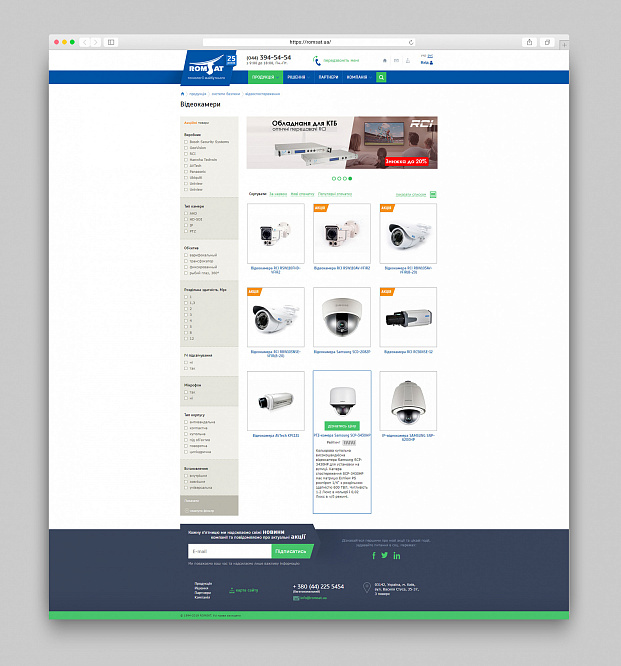Open security systems breadcrumb link
621x666 pixels.
coord(226,94)
